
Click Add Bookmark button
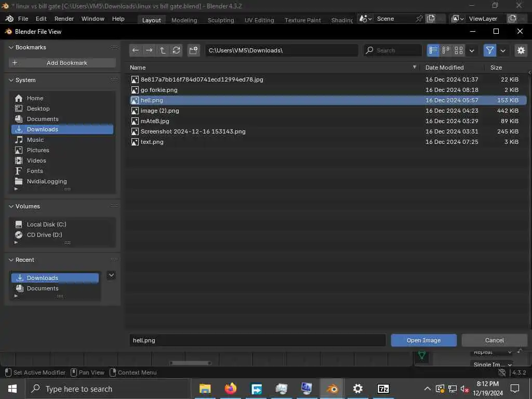coord(62,63)
